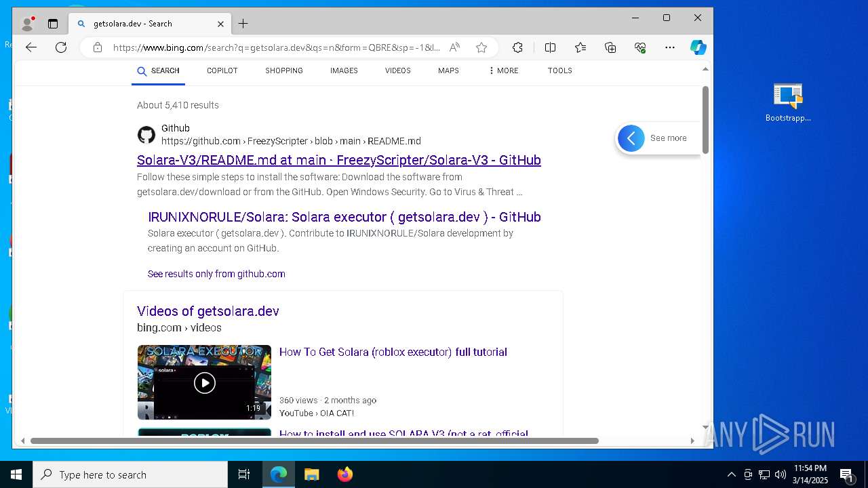Image resolution: width=868 pixels, height=488 pixels.
Task: Go back with the back arrow
Action: (31, 47)
